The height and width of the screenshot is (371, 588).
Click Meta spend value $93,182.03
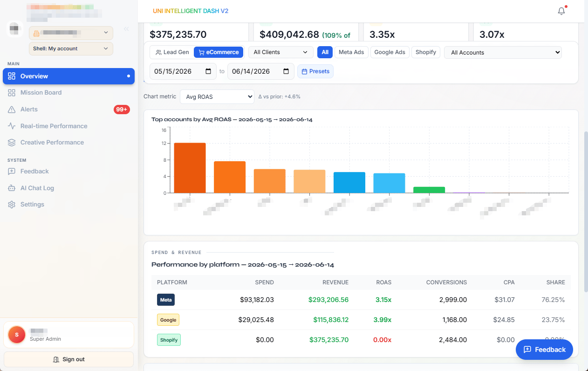pos(257,300)
